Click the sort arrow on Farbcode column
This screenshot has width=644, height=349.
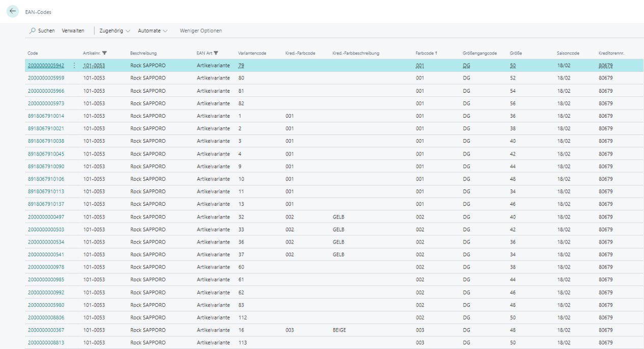(x=436, y=53)
